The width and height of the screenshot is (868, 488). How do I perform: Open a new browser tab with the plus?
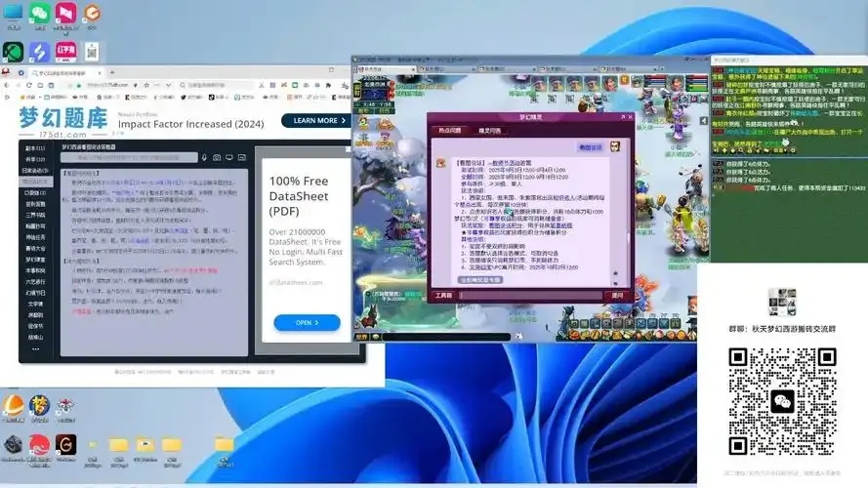[112, 72]
